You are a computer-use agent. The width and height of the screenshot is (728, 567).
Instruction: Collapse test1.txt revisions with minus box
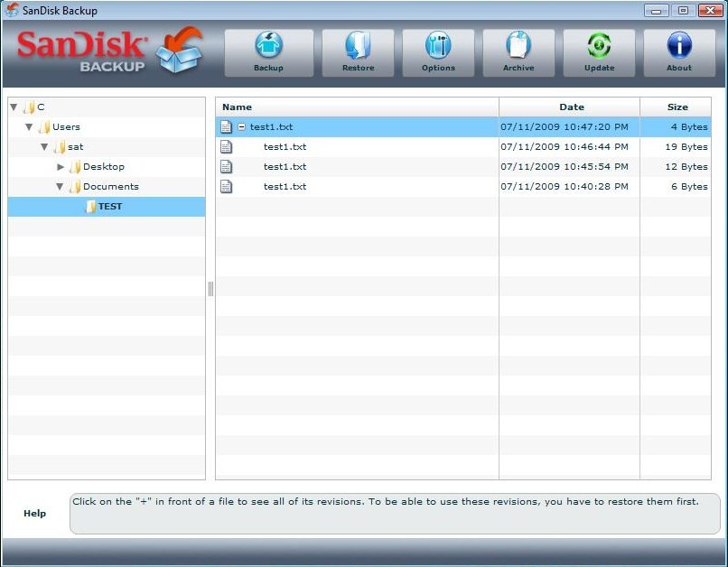tap(241, 126)
